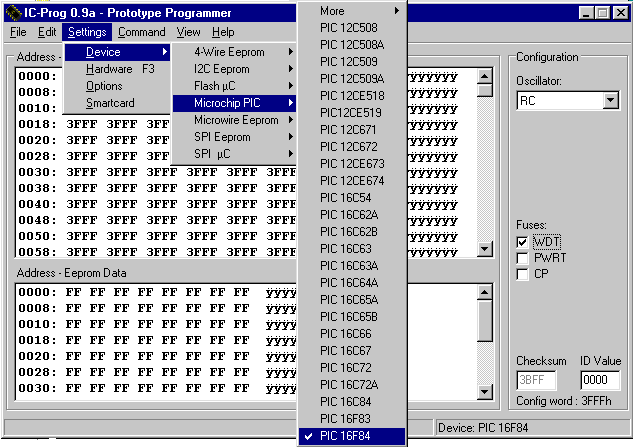Click the Eeprom data scrollbar thumb
The height and width of the screenshot is (447, 633).
click(x=484, y=321)
